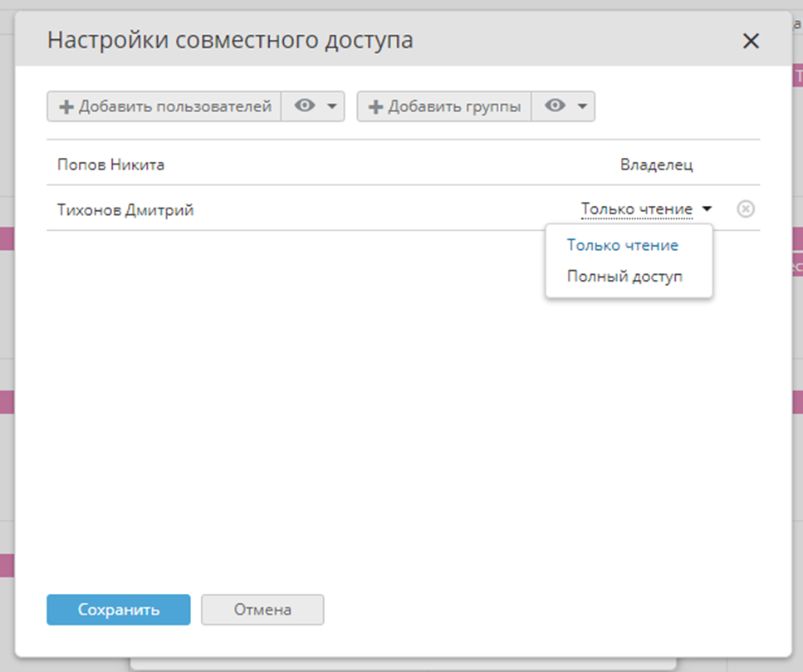Click the eye icon beside Добавить пользователей

pyautogui.click(x=305, y=106)
